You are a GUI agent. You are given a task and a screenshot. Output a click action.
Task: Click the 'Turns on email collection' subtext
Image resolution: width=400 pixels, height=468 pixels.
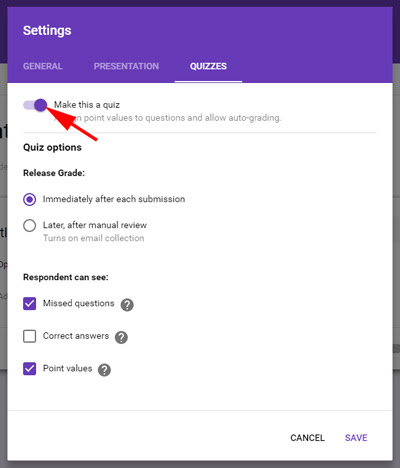click(94, 238)
